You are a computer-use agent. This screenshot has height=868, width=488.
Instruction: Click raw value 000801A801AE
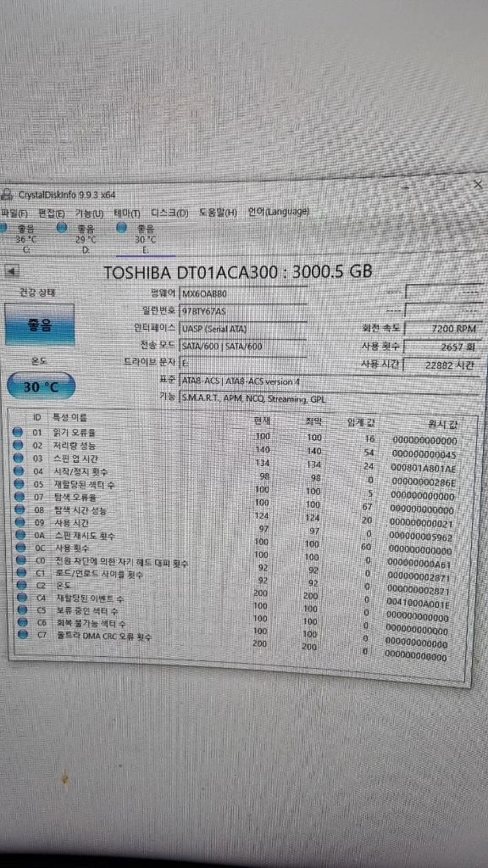tap(424, 467)
